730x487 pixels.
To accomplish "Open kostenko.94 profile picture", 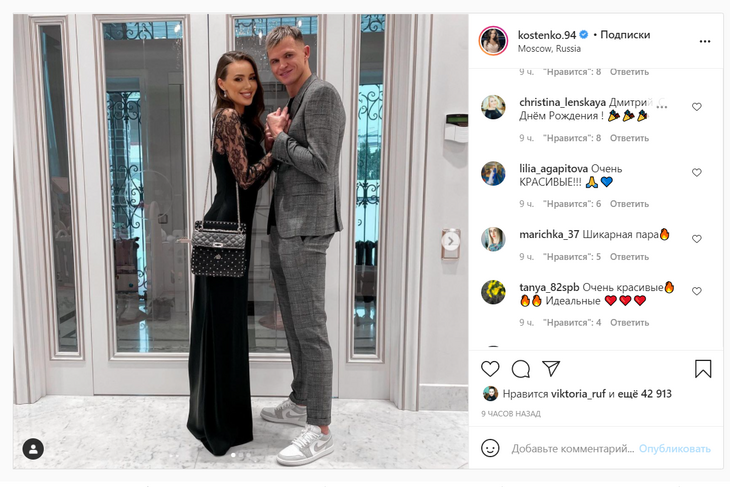I will pyautogui.click(x=493, y=41).
